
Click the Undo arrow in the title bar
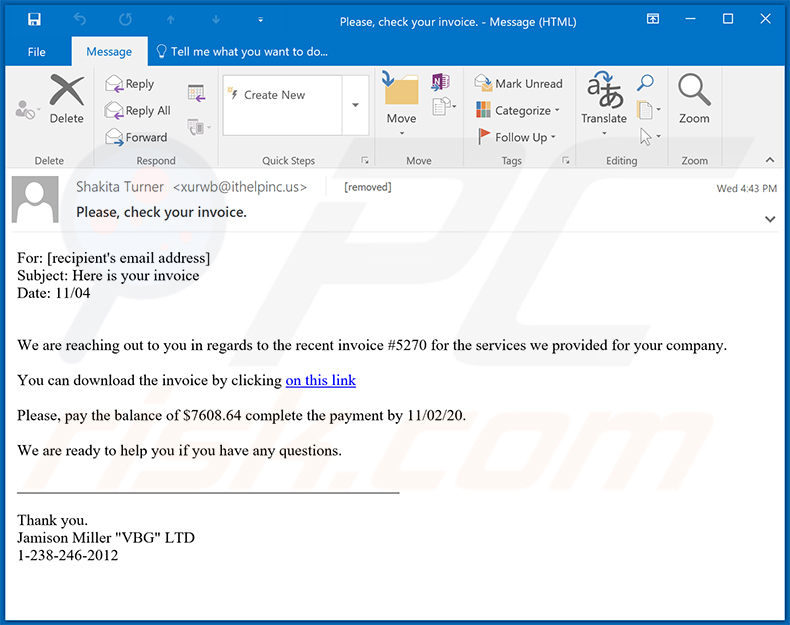click(x=80, y=20)
